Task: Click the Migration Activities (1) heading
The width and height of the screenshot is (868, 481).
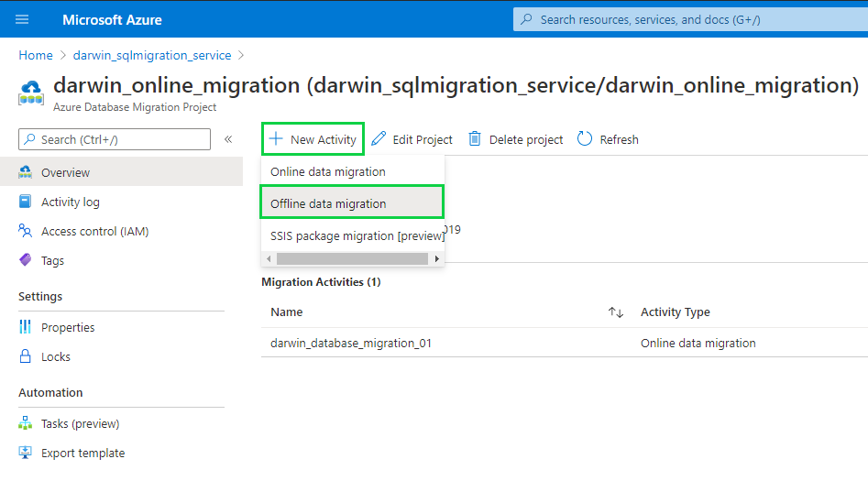Action: coord(321,282)
